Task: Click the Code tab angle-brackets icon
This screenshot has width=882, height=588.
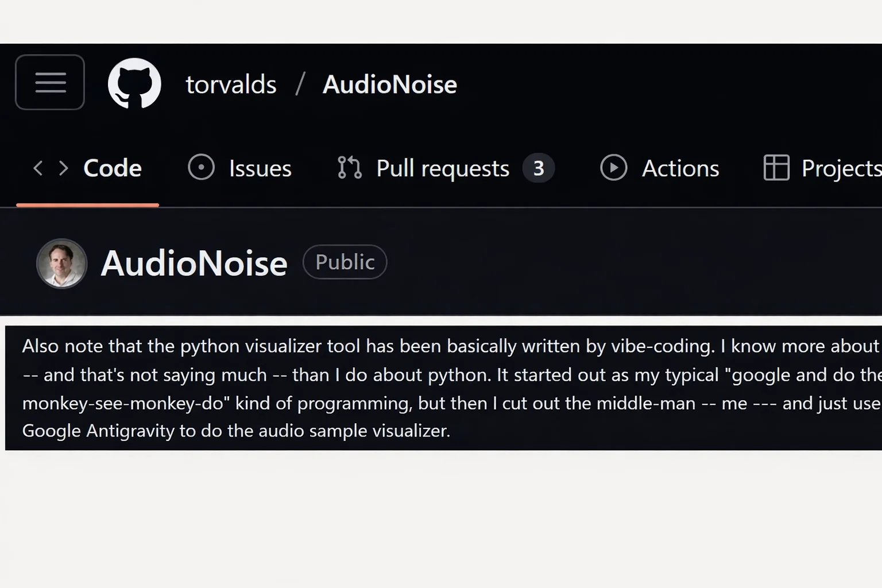Action: point(51,168)
